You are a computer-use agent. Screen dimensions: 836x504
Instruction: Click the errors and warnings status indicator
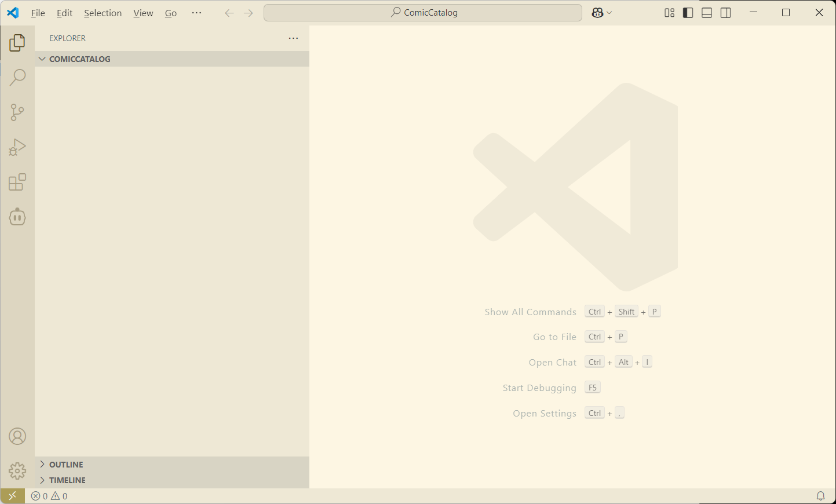click(49, 496)
